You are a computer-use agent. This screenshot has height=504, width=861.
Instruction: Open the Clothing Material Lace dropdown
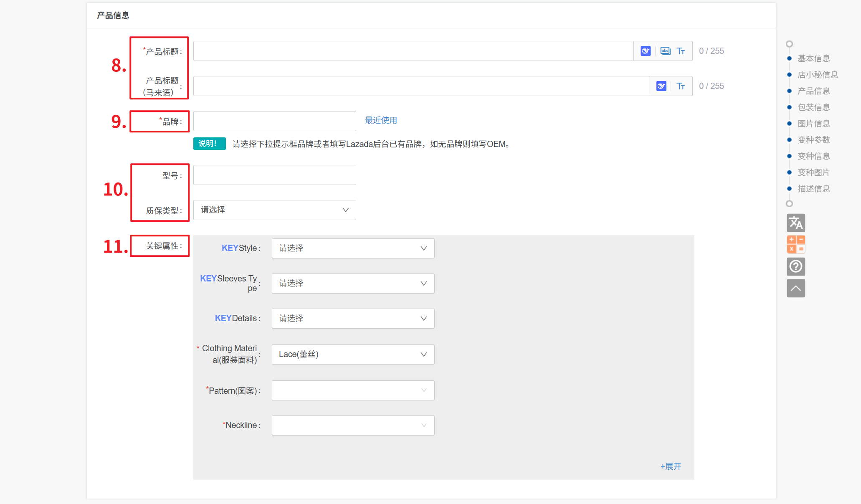(353, 355)
